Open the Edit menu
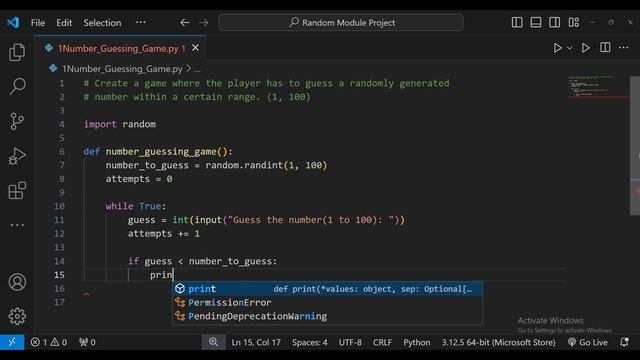Viewport: 640px width, 360px height. tap(64, 23)
